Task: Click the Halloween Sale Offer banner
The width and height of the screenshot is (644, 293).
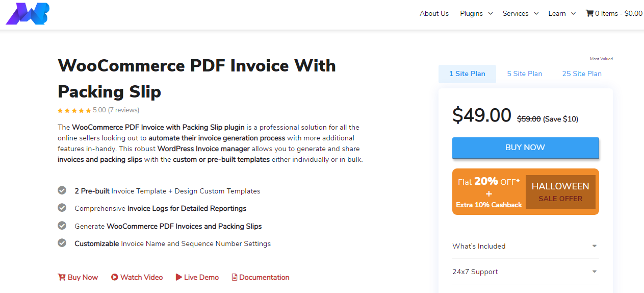Action: coord(526,192)
